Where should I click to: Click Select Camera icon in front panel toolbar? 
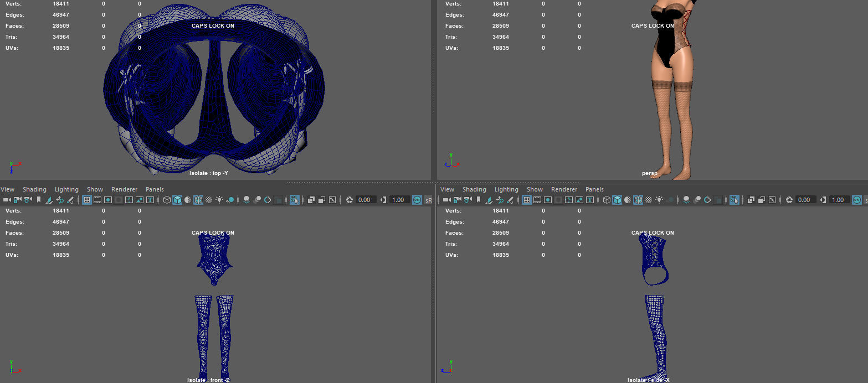tap(7, 200)
